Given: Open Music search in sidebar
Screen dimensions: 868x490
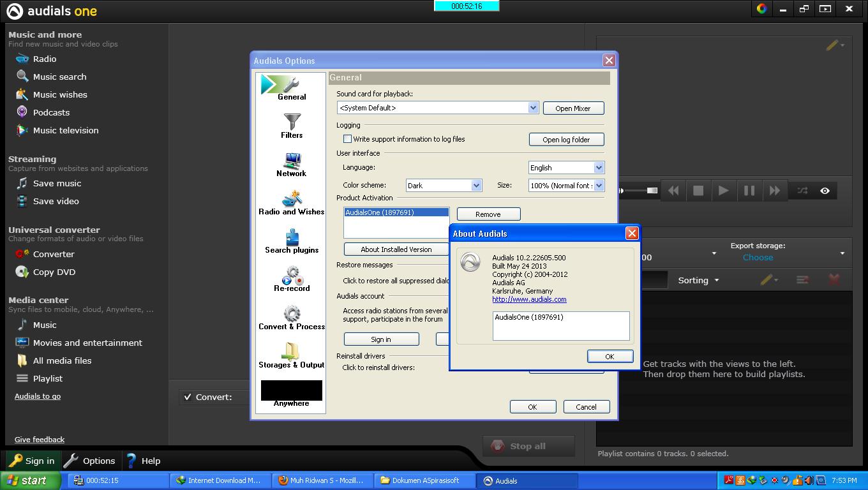Looking at the screenshot, I should pos(51,77).
